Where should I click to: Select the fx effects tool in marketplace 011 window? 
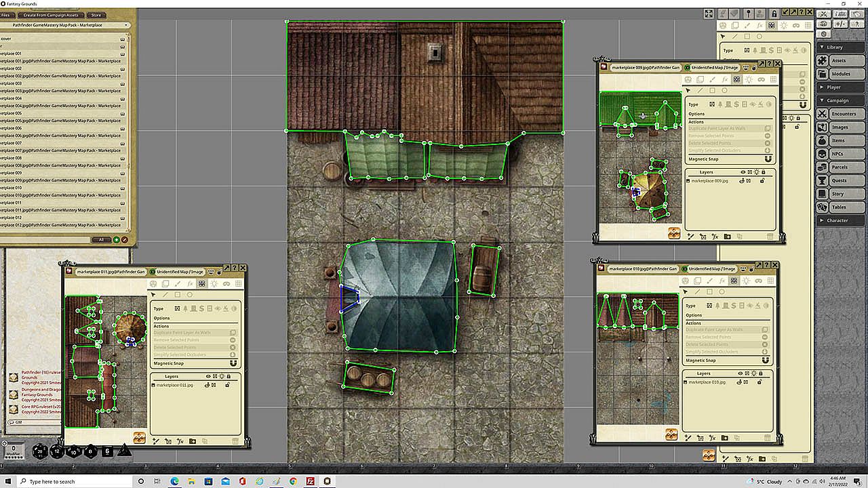coord(190,283)
